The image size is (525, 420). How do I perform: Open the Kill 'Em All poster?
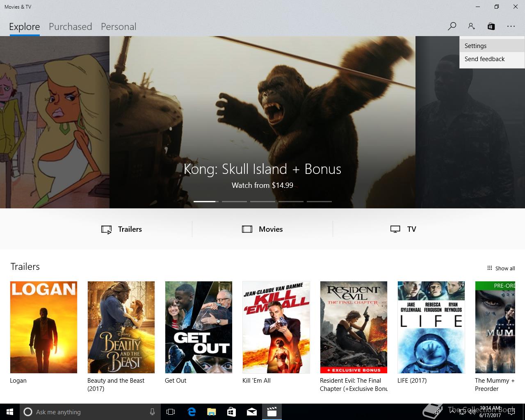[276, 327]
